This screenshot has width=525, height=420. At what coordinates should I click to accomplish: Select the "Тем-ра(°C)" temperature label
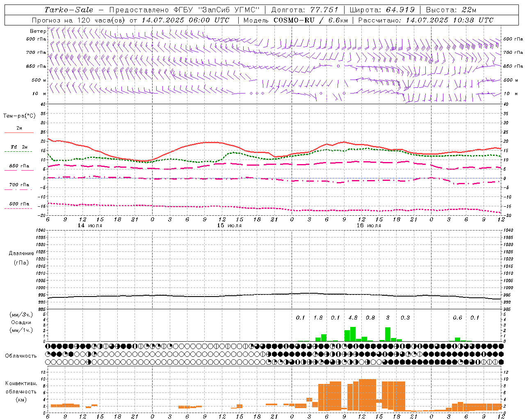(19, 116)
